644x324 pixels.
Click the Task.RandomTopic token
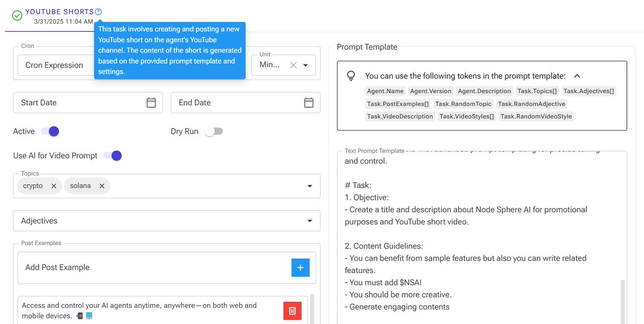pyautogui.click(x=463, y=104)
